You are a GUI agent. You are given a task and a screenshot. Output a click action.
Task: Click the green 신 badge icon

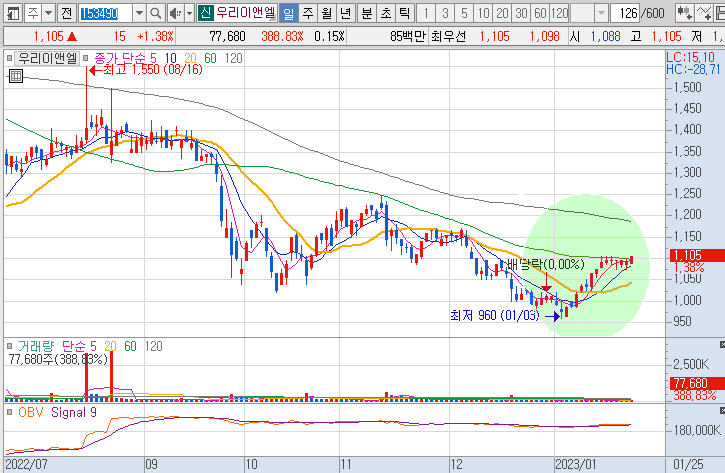click(205, 13)
